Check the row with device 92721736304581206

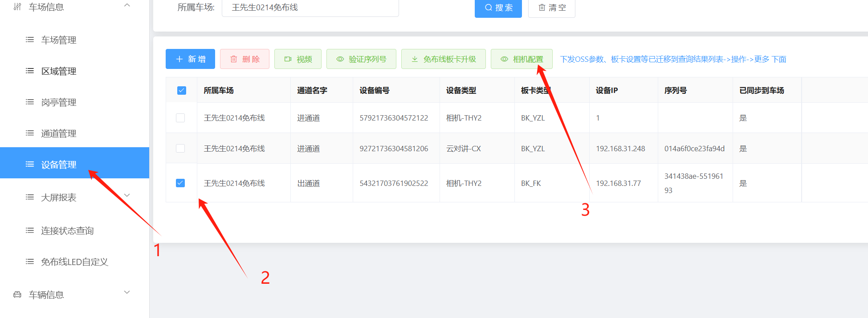[x=180, y=148]
